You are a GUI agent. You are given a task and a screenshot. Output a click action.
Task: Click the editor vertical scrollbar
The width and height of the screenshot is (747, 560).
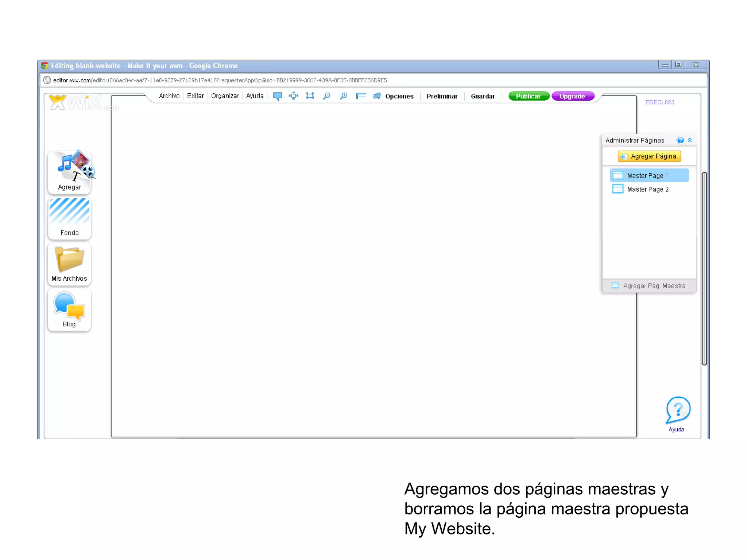click(704, 268)
